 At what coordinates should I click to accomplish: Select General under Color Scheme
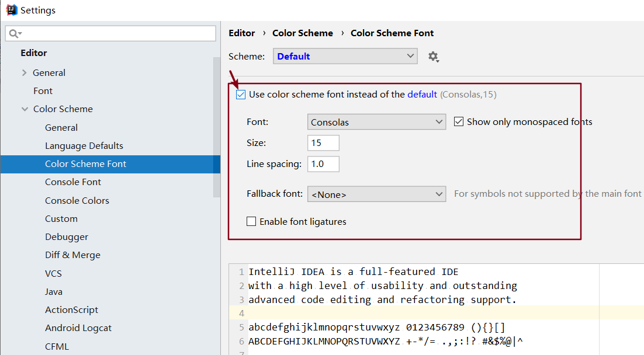click(x=61, y=128)
